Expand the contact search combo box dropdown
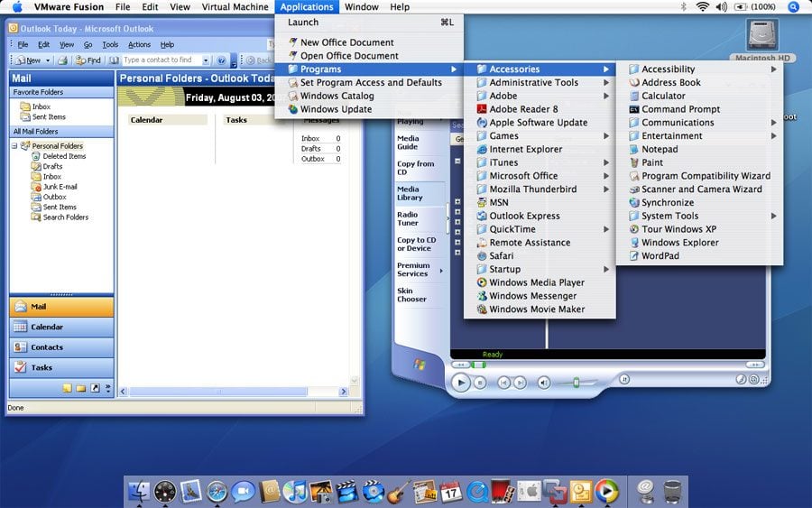Image resolution: width=812 pixels, height=508 pixels. click(x=206, y=60)
